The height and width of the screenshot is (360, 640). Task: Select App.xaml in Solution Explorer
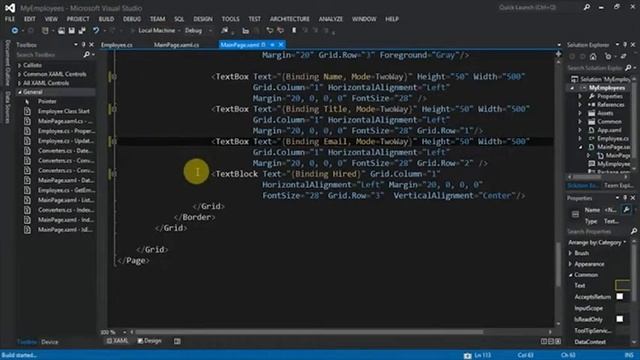(609, 130)
